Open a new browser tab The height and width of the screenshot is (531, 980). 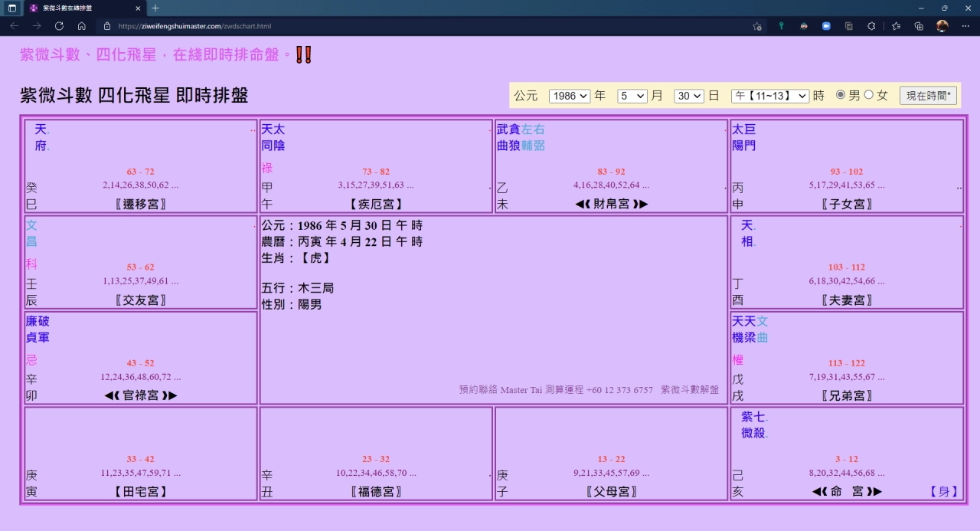[155, 8]
